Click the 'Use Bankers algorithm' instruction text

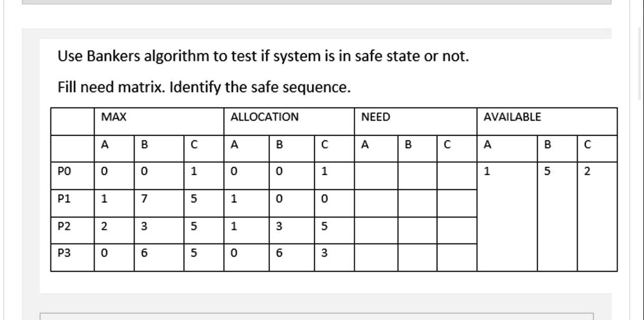[x=263, y=56]
